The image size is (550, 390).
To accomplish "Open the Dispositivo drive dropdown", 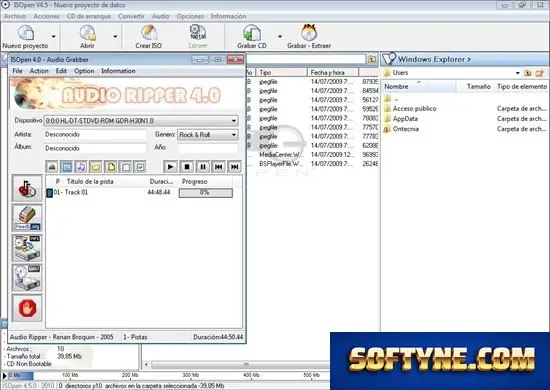I will (x=141, y=121).
